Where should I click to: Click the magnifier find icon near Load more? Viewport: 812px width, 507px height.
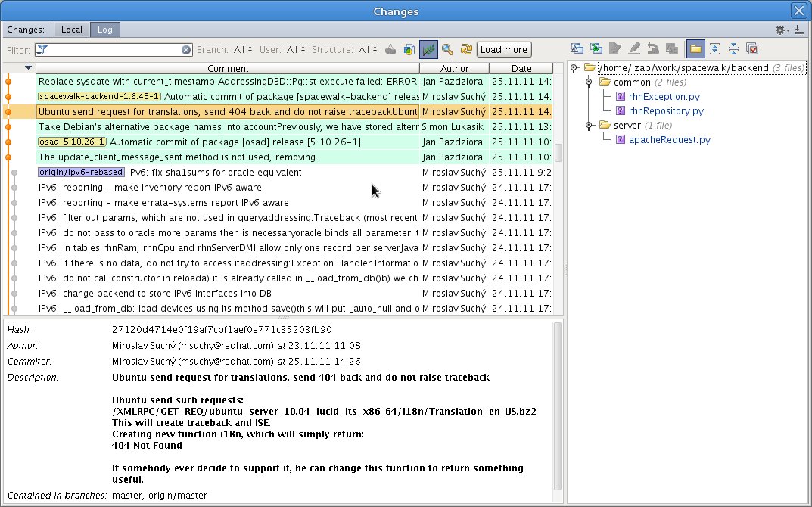[447, 50]
